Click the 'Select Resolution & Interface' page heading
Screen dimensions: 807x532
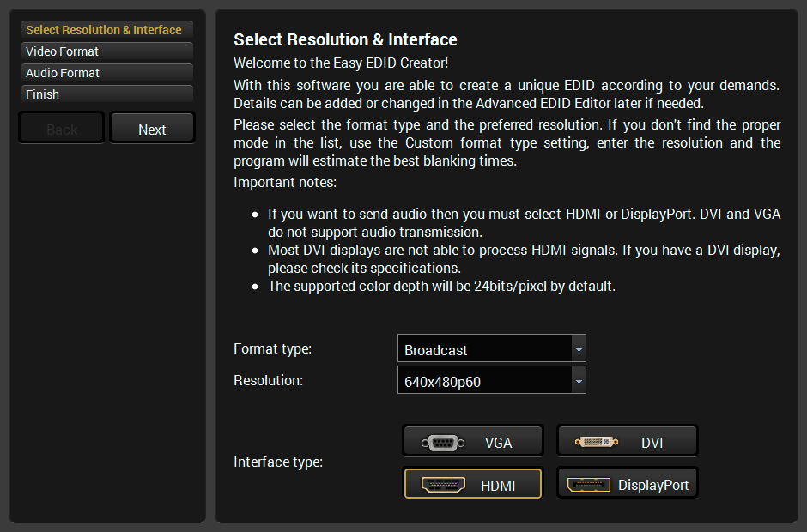point(345,39)
